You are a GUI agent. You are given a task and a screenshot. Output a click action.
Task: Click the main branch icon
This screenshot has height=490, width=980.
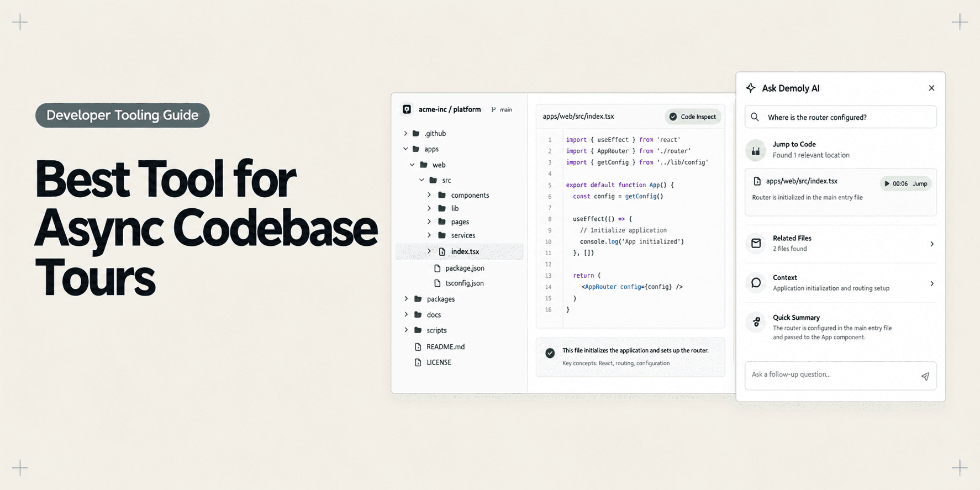[x=494, y=109]
